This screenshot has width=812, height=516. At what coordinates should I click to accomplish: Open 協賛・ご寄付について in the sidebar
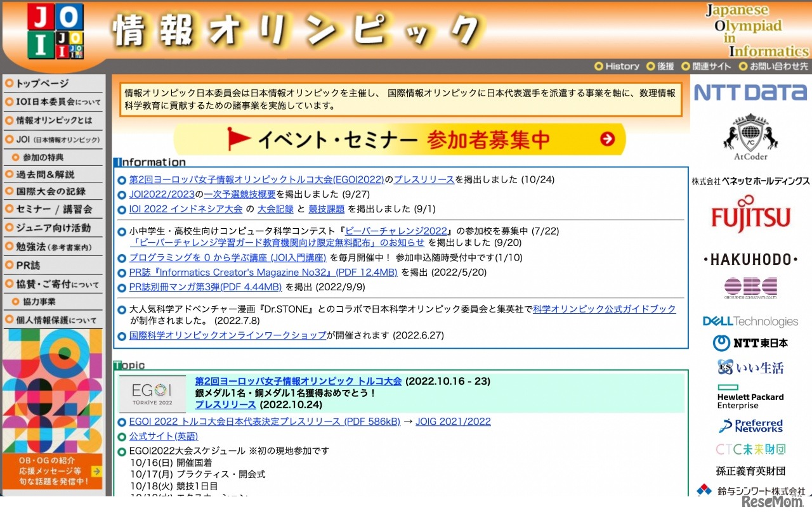pyautogui.click(x=53, y=285)
